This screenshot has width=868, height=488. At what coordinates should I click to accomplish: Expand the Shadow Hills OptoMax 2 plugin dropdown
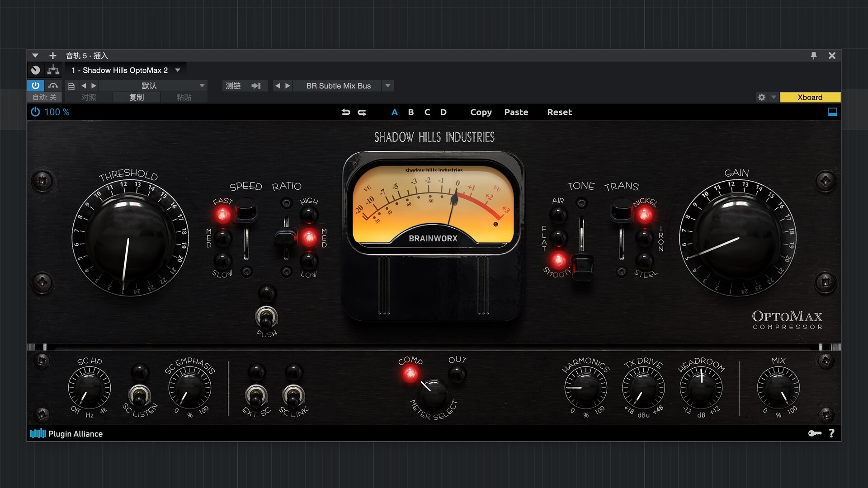[178, 70]
